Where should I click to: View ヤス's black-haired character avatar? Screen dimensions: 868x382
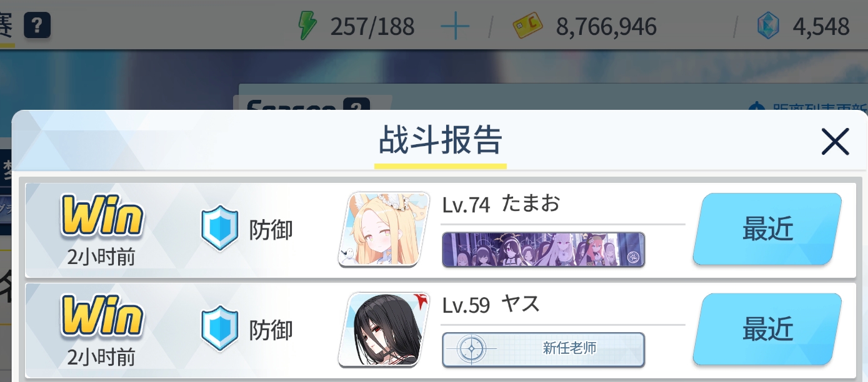tap(384, 329)
